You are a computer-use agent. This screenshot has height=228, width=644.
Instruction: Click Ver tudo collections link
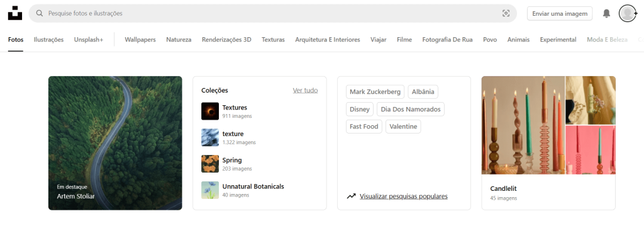[305, 90]
